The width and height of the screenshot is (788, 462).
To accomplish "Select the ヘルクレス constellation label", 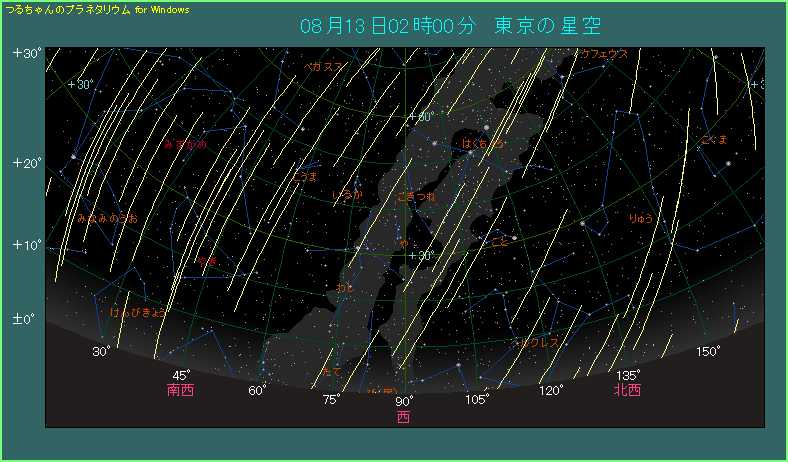I will point(535,343).
